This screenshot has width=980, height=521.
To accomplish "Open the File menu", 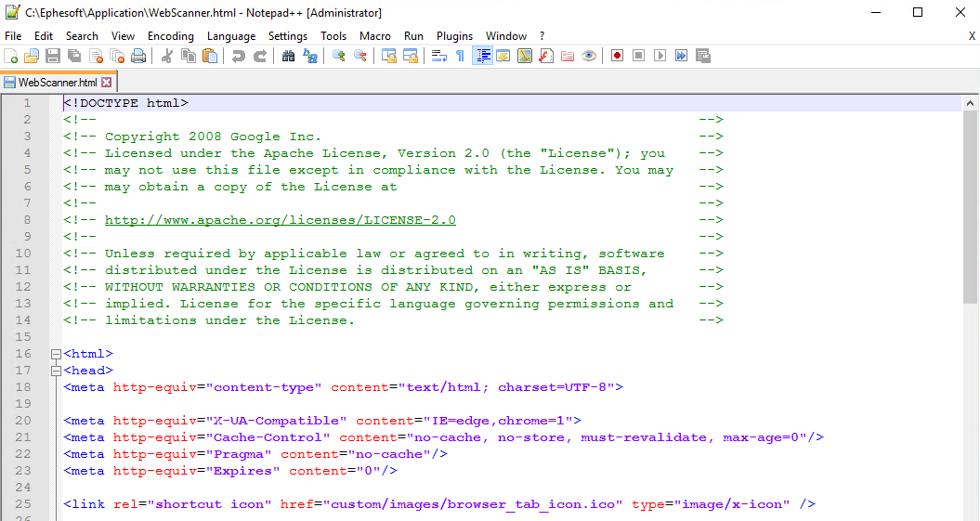I will pyautogui.click(x=13, y=36).
